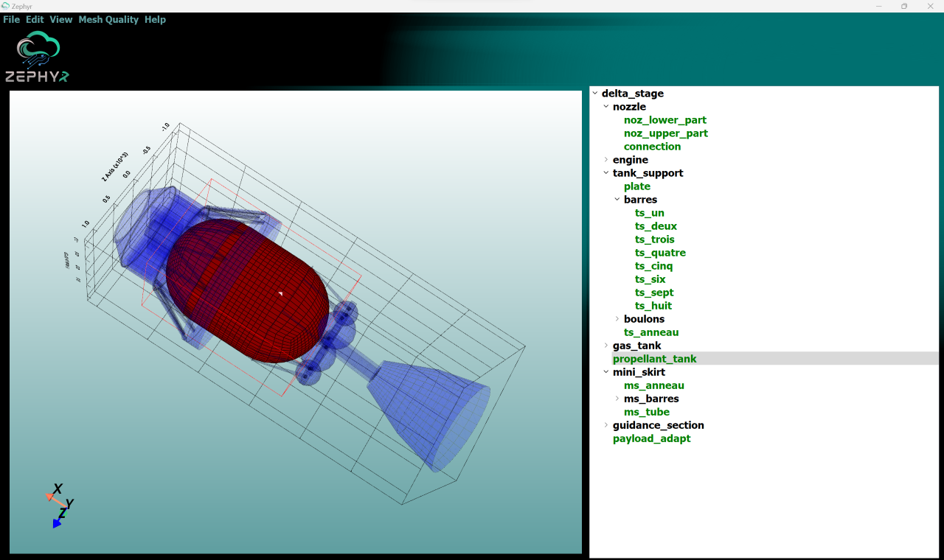The image size is (944, 560).
Task: Select the ts_anneau tree item
Action: click(650, 332)
